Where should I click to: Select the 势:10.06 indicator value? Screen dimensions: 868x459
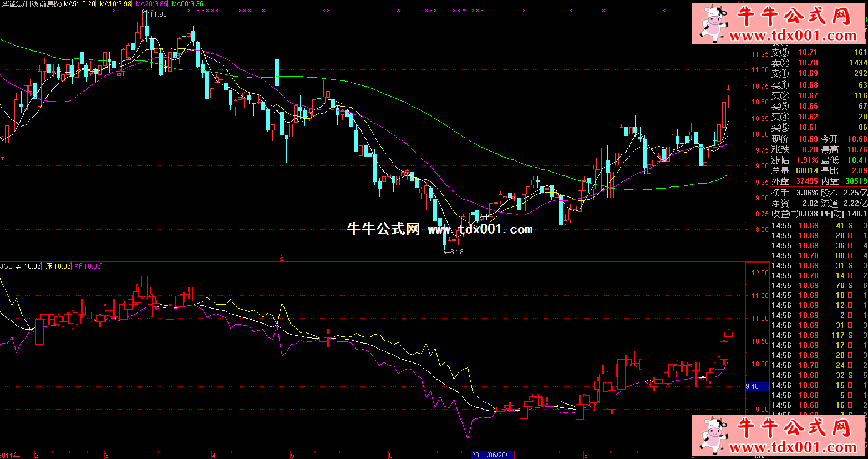28,266
